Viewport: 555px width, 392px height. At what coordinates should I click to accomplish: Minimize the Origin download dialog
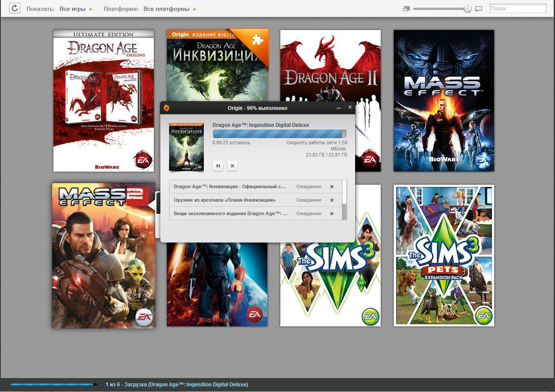tap(339, 108)
